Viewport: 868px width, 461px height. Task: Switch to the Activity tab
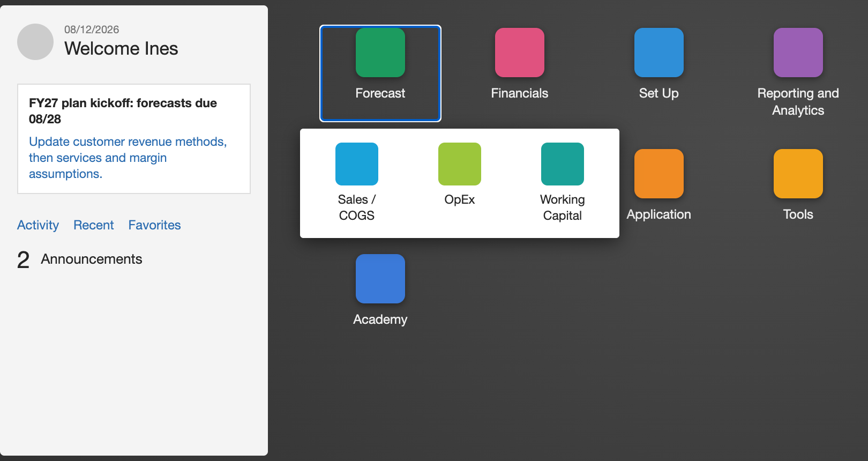pos(38,225)
